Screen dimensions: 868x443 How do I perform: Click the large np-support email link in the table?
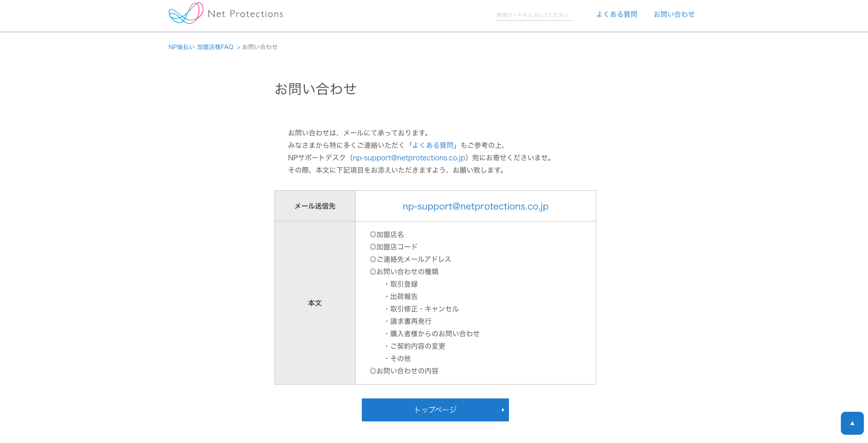coord(475,206)
